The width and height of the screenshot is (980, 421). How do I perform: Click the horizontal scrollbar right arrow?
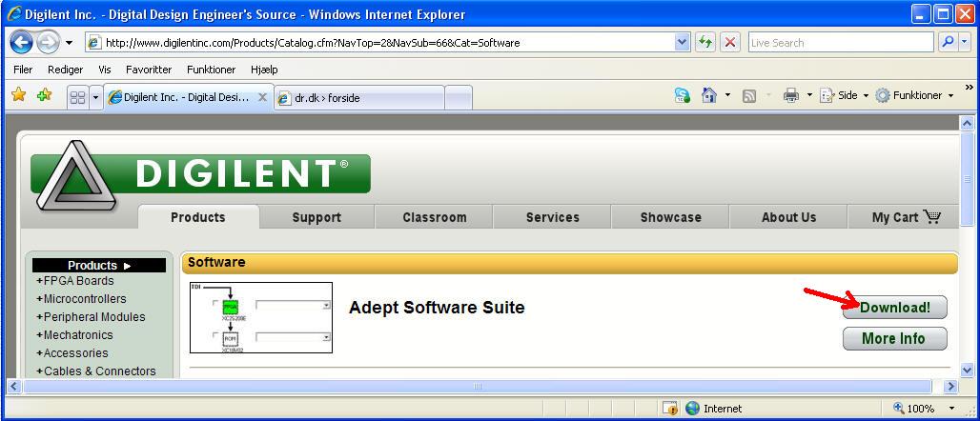point(951,387)
